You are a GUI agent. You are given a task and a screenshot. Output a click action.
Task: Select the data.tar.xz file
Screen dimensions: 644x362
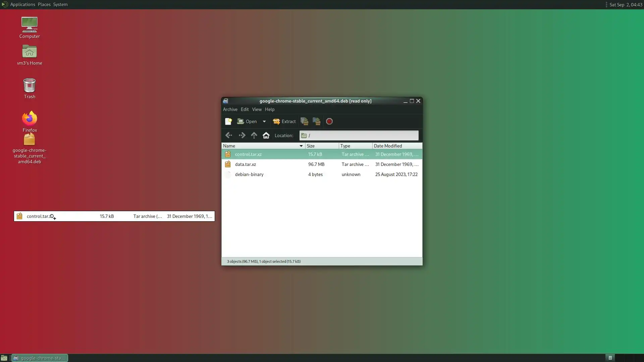(x=246, y=164)
